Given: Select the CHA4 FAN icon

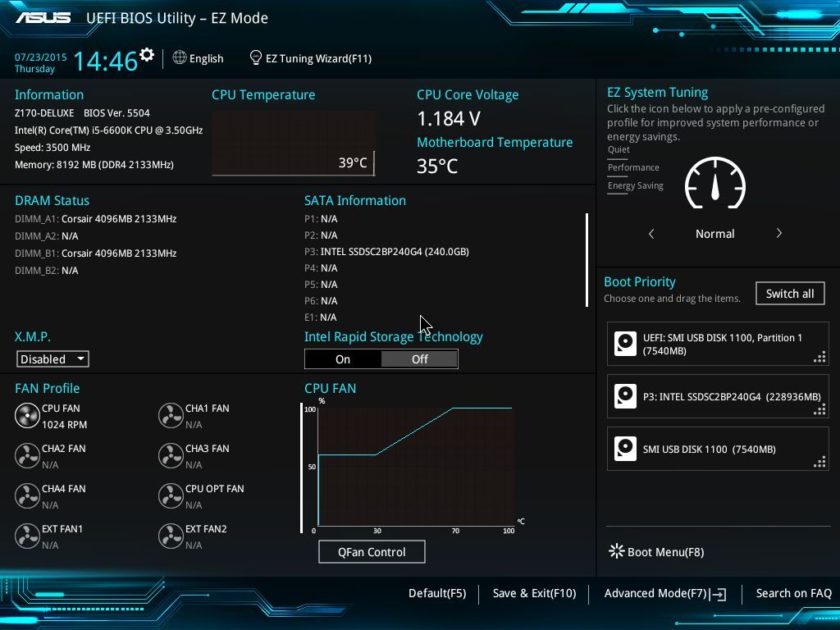Looking at the screenshot, I should (x=27, y=496).
